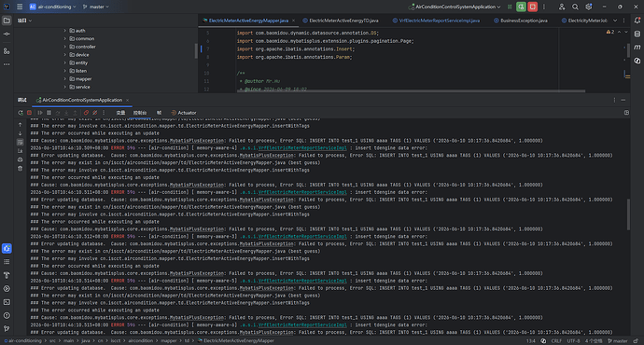Expand the auth package folder

point(65,31)
